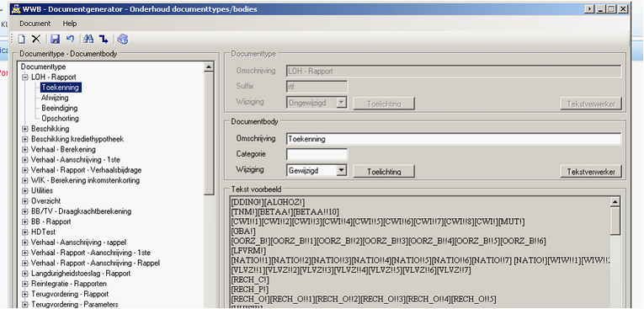
Task: Select the Beeindiging tree item
Action: 59,108
